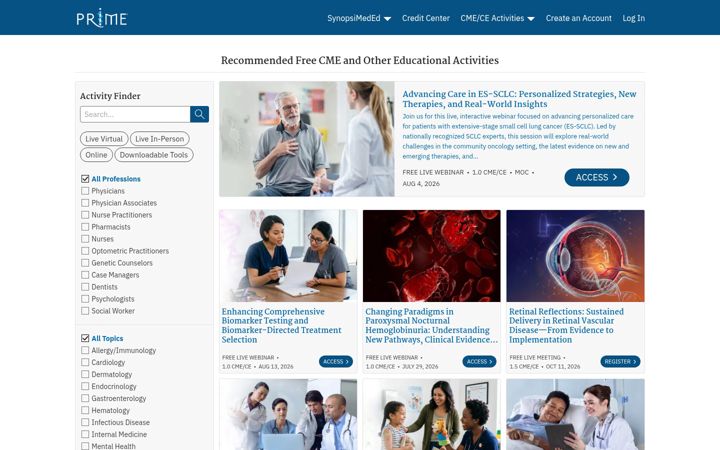Open the Credit Center page
Viewport: 720px width, 450px height.
pos(426,18)
